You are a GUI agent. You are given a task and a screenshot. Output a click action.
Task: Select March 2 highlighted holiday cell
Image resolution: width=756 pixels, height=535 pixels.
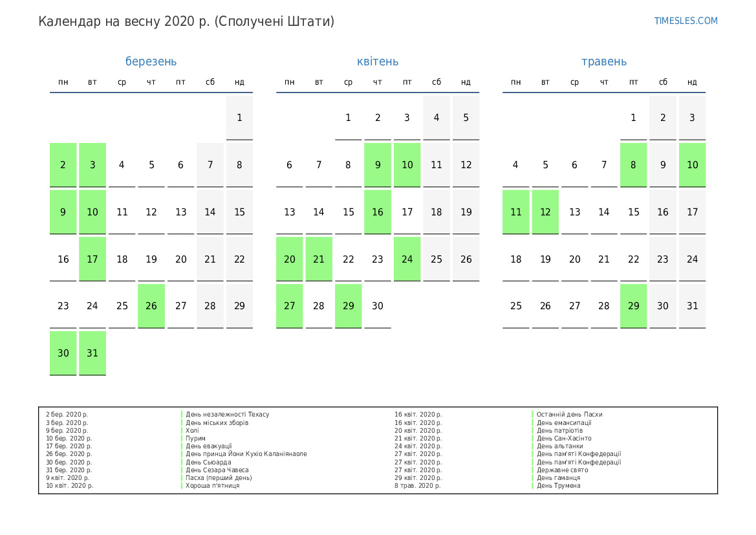coord(63,165)
